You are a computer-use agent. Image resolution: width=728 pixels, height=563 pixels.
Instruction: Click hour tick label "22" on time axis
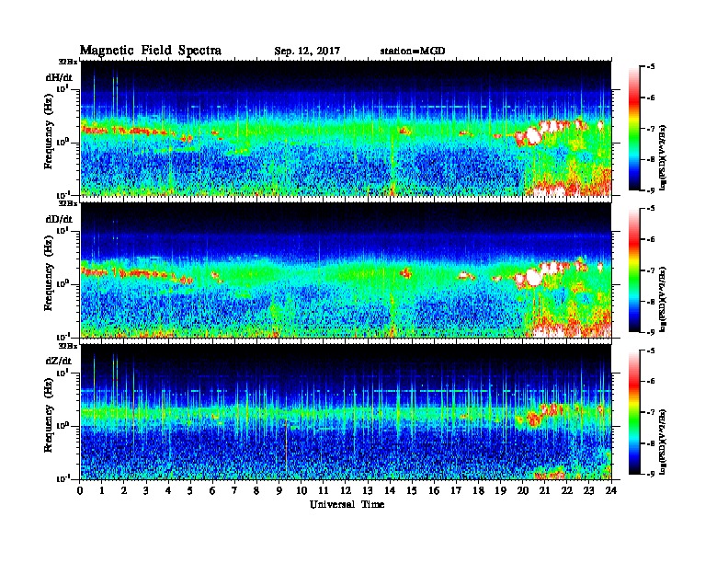566,490
